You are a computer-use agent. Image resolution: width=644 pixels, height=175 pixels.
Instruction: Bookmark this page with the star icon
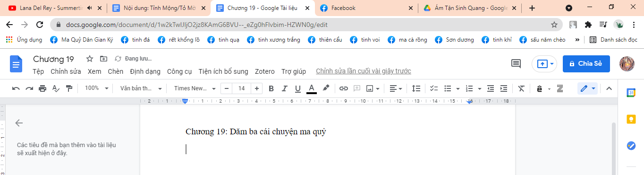(x=554, y=25)
